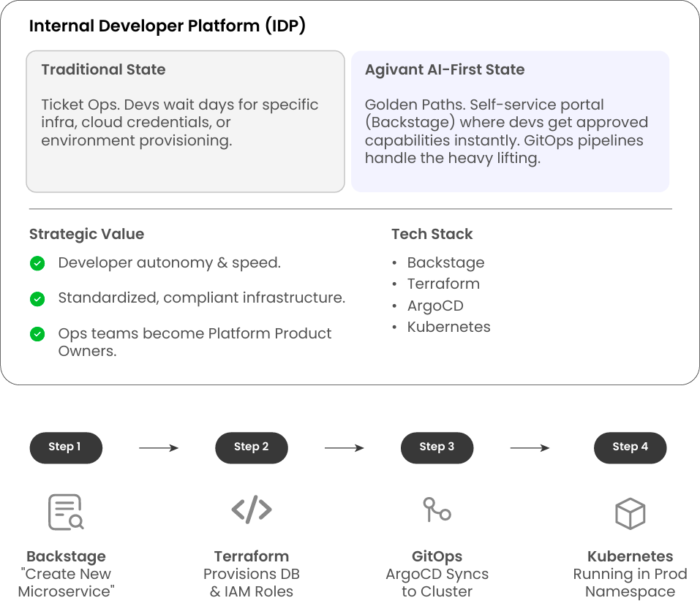
Task: Select the Step 1 pill
Action: click(66, 447)
